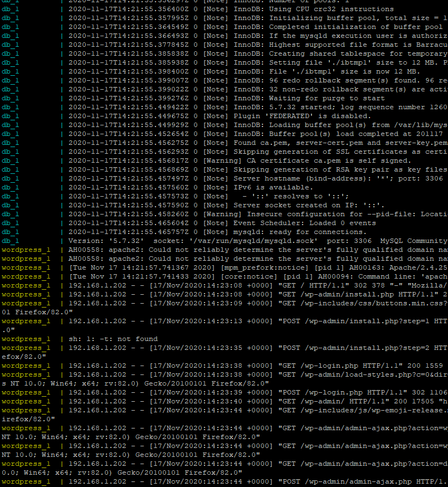Select the text "Using CPU crc32 instructions"
The height and width of the screenshot is (487, 448).
point(331,9)
